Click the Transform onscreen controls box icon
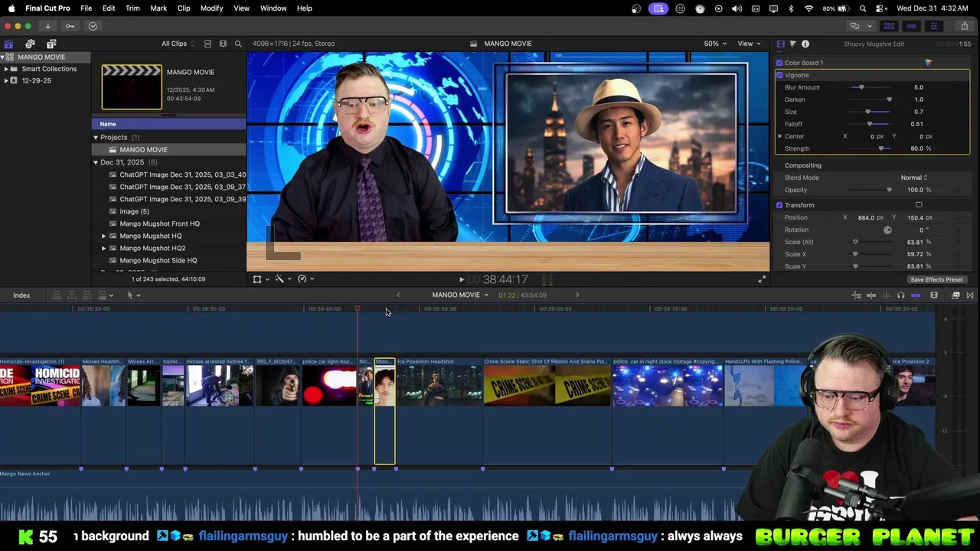 click(x=919, y=205)
